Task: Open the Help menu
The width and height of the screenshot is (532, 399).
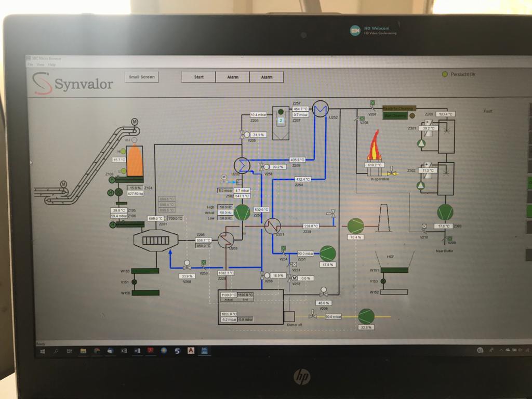Action: 52,64
